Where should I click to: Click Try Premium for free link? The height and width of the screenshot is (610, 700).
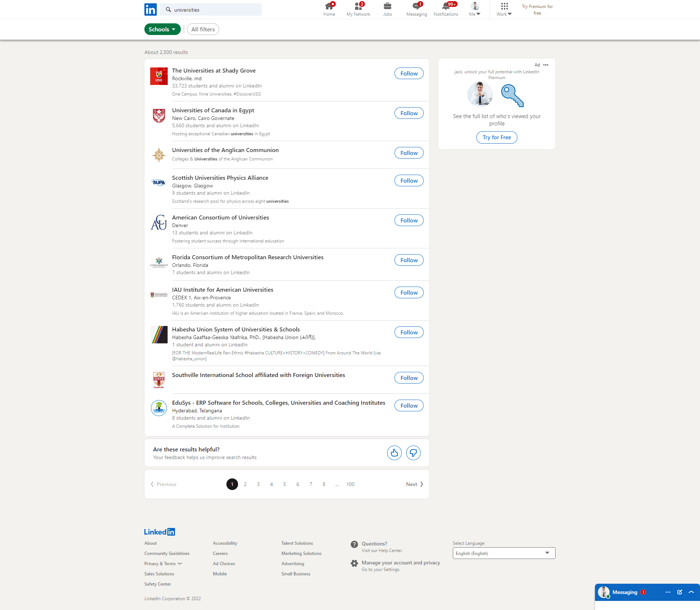coord(537,10)
